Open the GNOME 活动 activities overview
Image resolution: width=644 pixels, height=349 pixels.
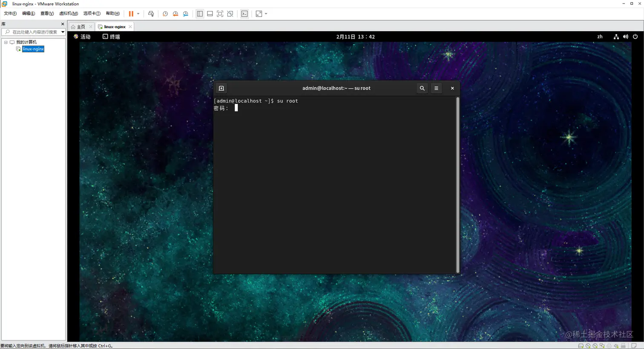click(82, 37)
